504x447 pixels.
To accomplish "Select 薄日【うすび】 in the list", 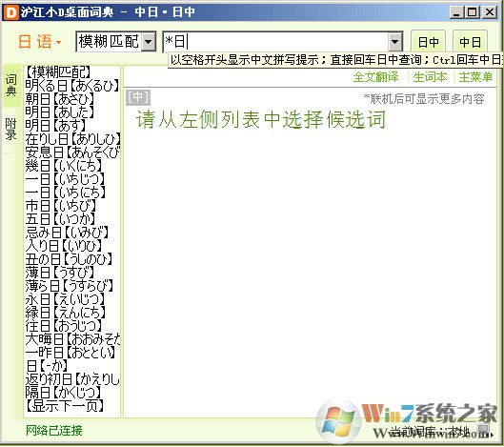I will point(60,273).
